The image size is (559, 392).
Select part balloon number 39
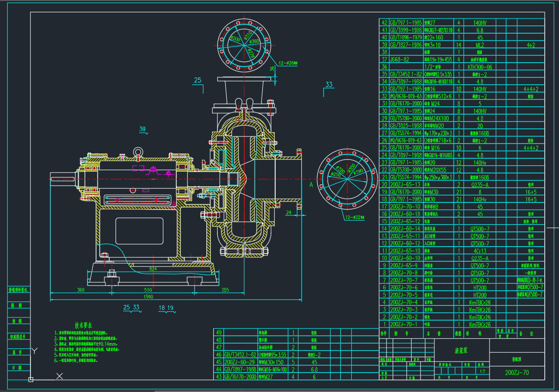pyautogui.click(x=143, y=129)
